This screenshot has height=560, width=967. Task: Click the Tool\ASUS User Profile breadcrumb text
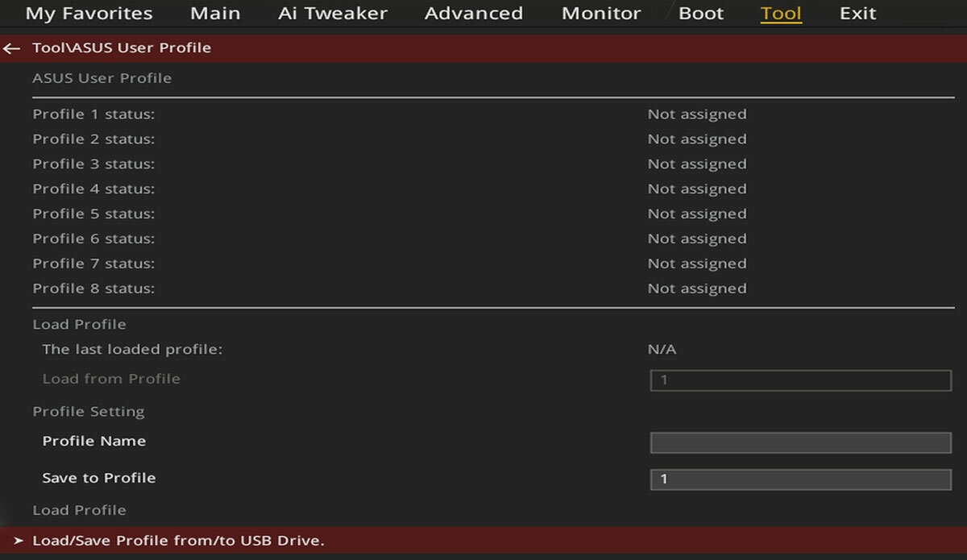[x=122, y=48]
